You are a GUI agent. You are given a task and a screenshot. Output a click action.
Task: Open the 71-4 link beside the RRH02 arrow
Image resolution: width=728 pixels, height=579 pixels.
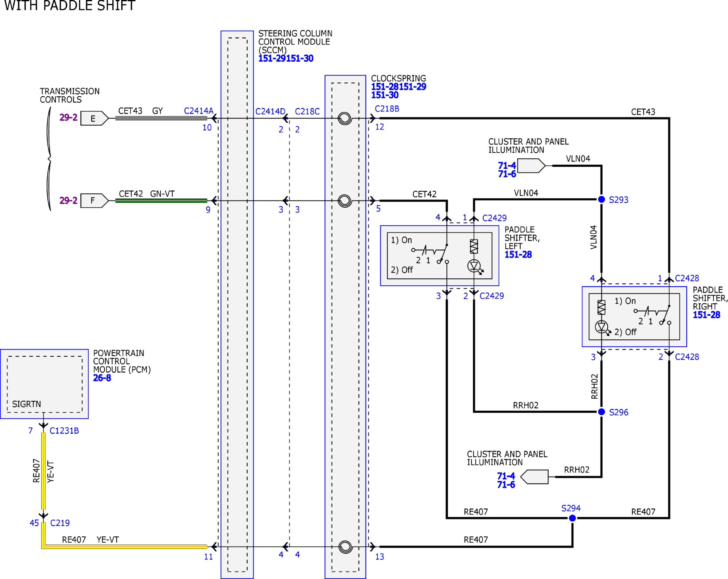click(x=506, y=476)
